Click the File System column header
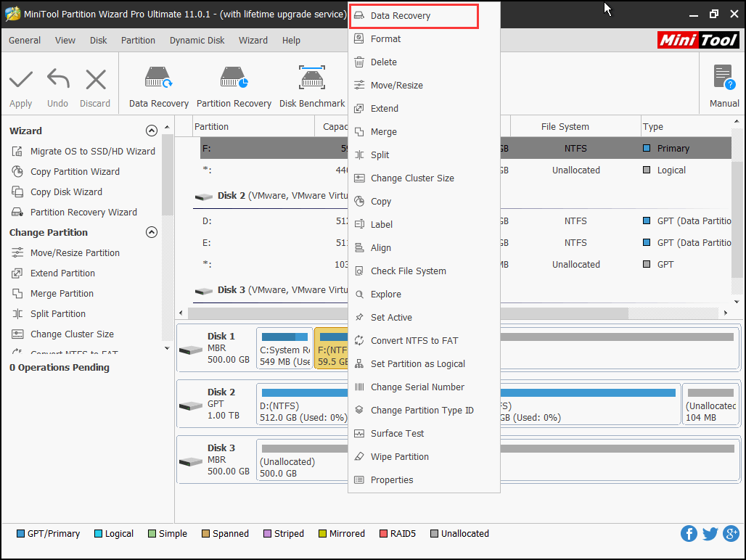Viewport: 746px width, 560px height. coord(575,127)
